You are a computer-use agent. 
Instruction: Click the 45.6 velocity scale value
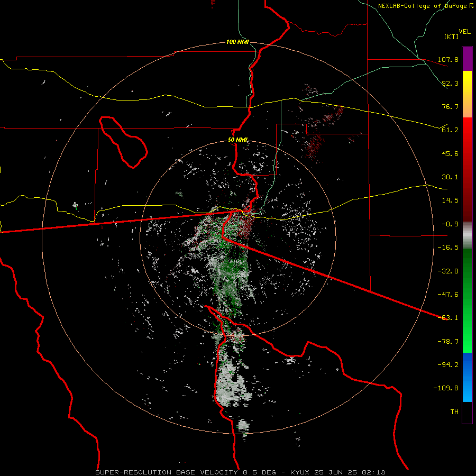pyautogui.click(x=450, y=153)
